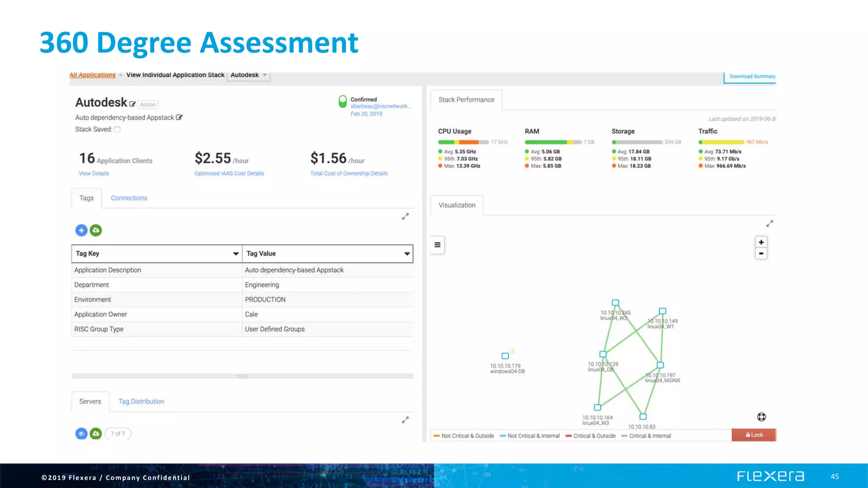
Task: Select the 10.10.10.83 node
Action: coord(643,416)
